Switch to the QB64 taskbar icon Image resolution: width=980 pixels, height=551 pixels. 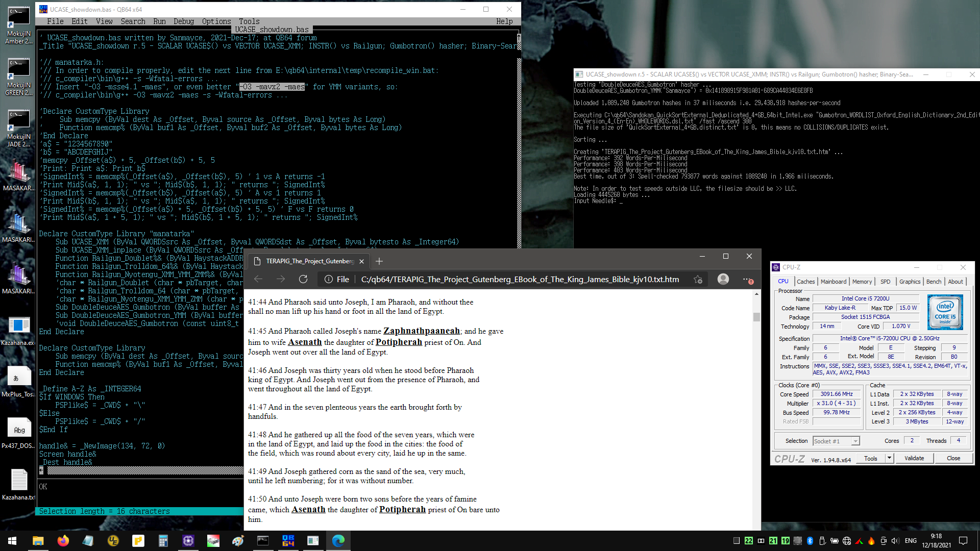(288, 541)
